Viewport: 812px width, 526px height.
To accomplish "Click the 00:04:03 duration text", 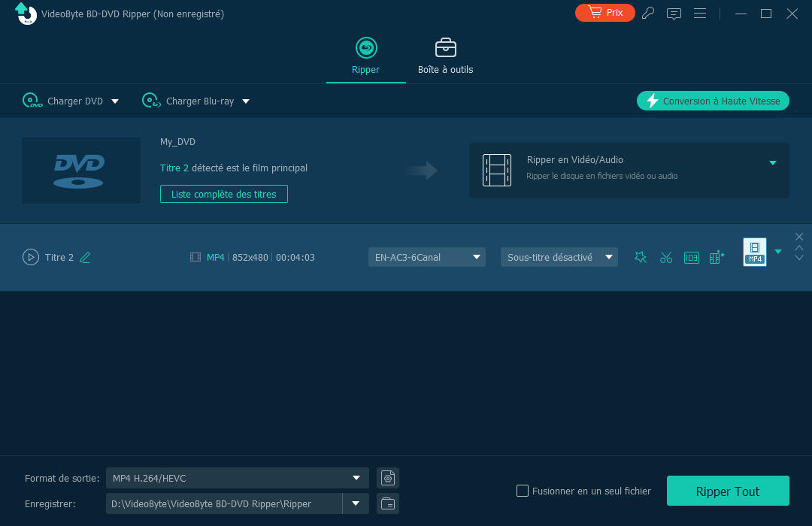I will pyautogui.click(x=295, y=257).
